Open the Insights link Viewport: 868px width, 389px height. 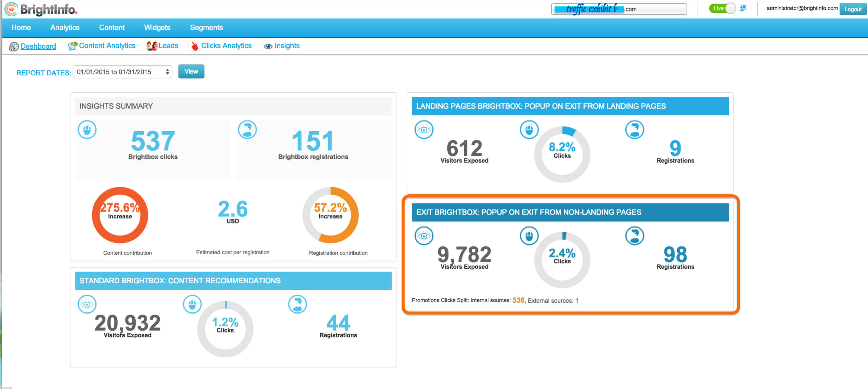coord(287,46)
